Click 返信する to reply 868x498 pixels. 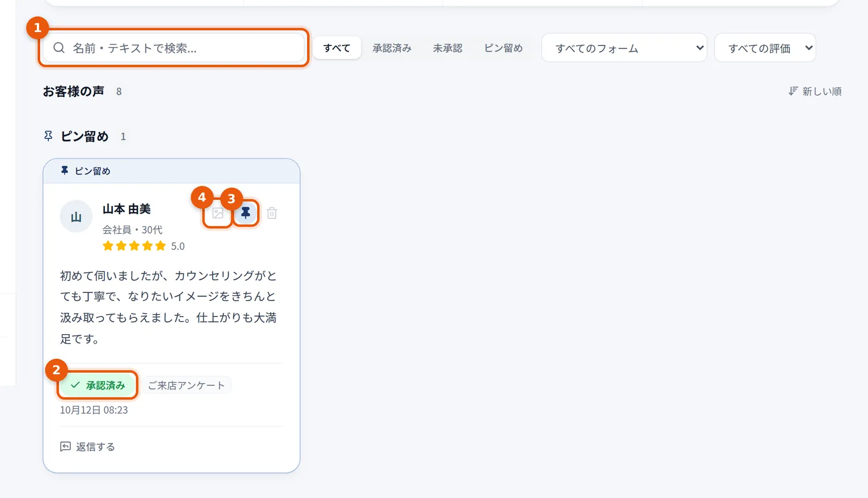coord(87,446)
